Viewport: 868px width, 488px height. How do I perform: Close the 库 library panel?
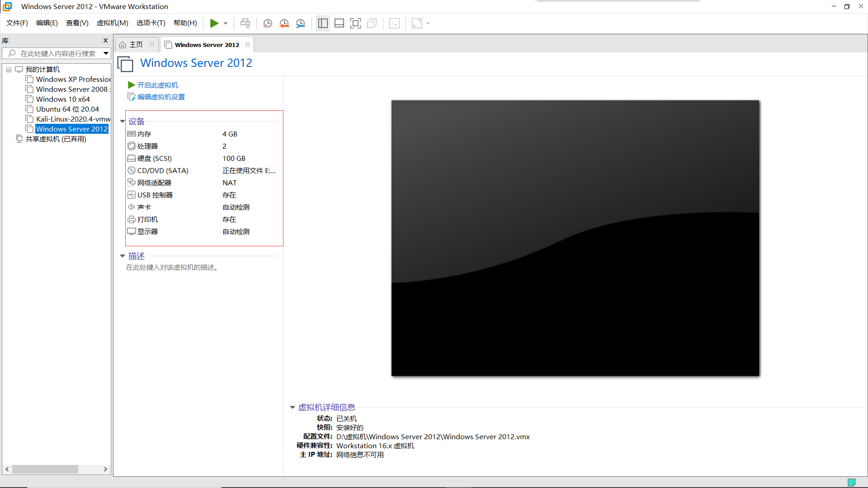105,41
